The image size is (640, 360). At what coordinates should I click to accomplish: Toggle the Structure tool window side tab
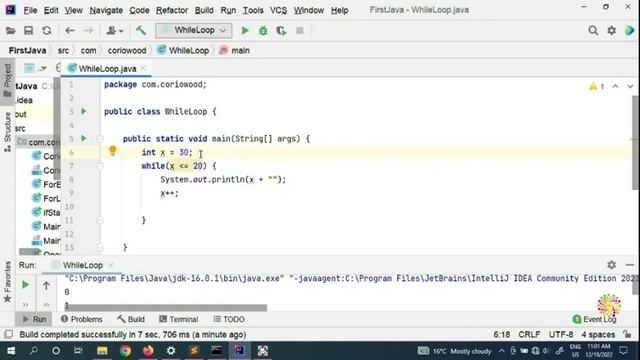pyautogui.click(x=7, y=132)
